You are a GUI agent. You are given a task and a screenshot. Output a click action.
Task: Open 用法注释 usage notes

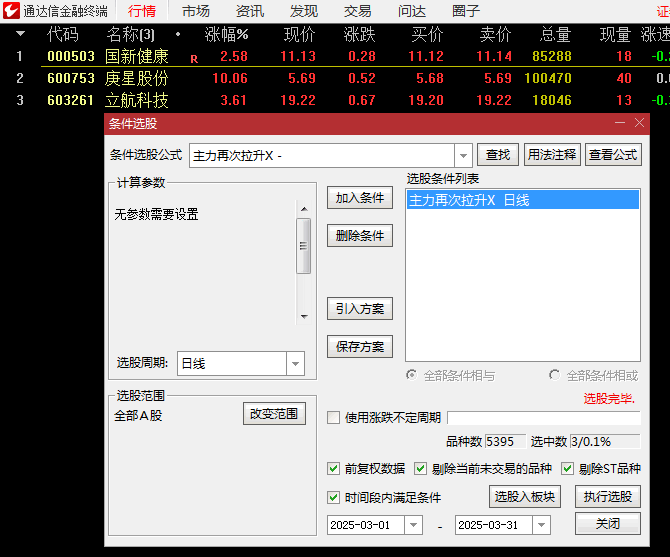(552, 155)
